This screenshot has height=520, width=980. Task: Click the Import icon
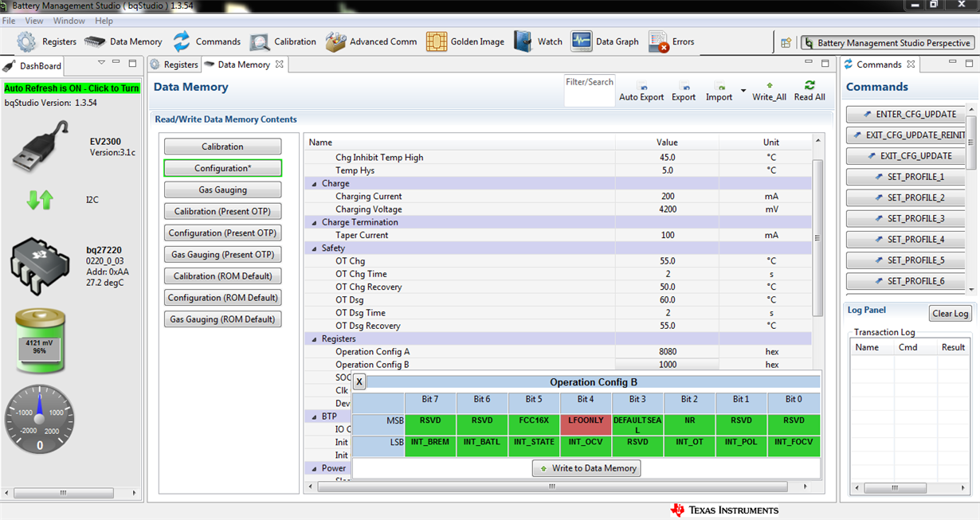point(719,86)
